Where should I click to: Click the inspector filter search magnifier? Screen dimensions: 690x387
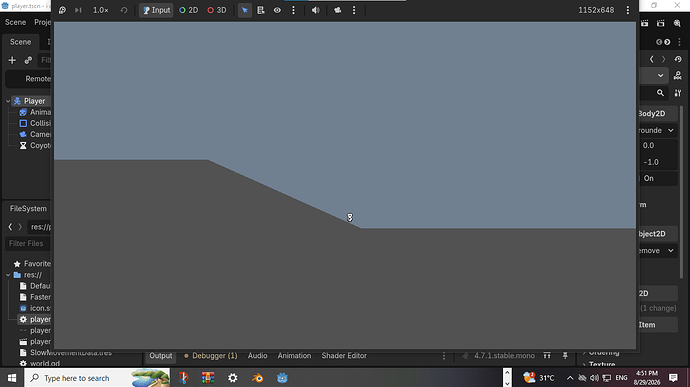661,93
